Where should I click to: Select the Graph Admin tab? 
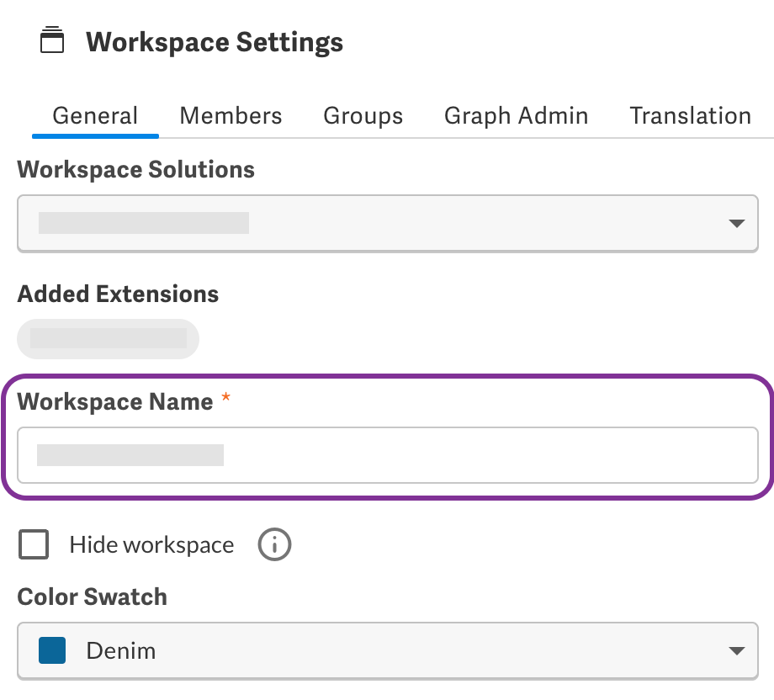516,116
